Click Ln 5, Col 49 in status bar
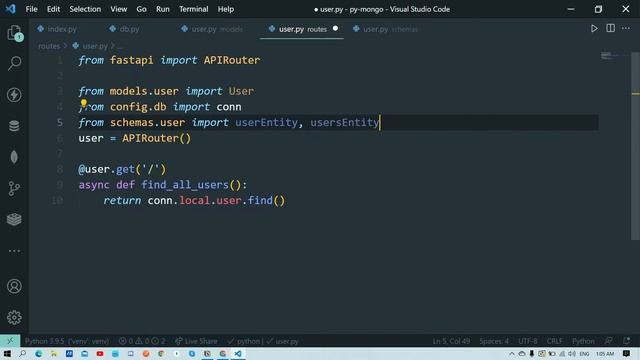This screenshot has width=640, height=360. click(451, 341)
